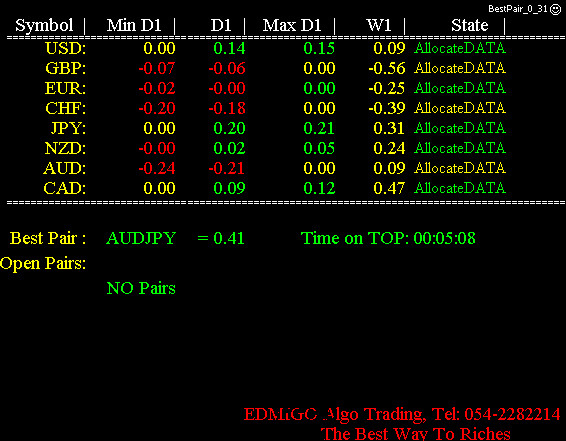Click the W1 column header
Screen dimensions: 566x441
pos(379,26)
